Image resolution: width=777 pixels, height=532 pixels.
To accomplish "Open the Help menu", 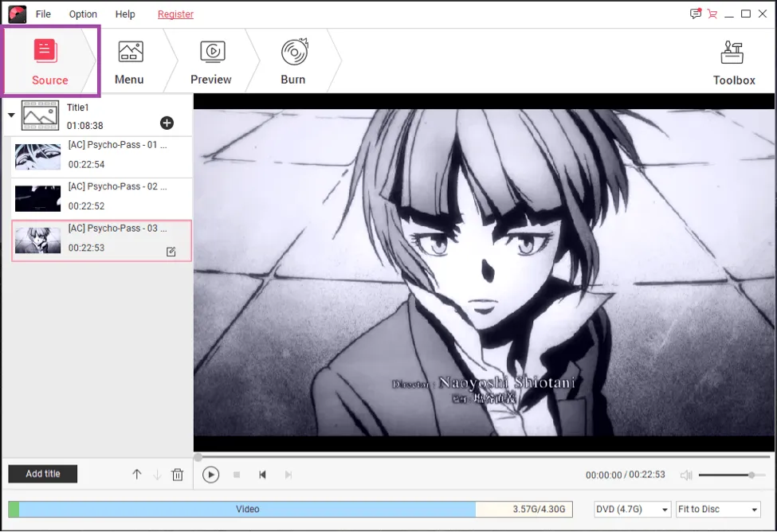I will [x=125, y=14].
